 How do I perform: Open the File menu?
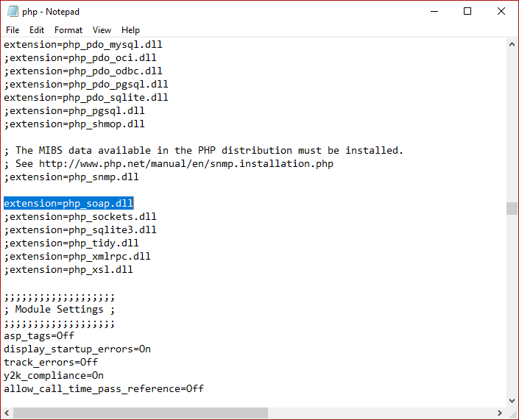click(x=13, y=30)
